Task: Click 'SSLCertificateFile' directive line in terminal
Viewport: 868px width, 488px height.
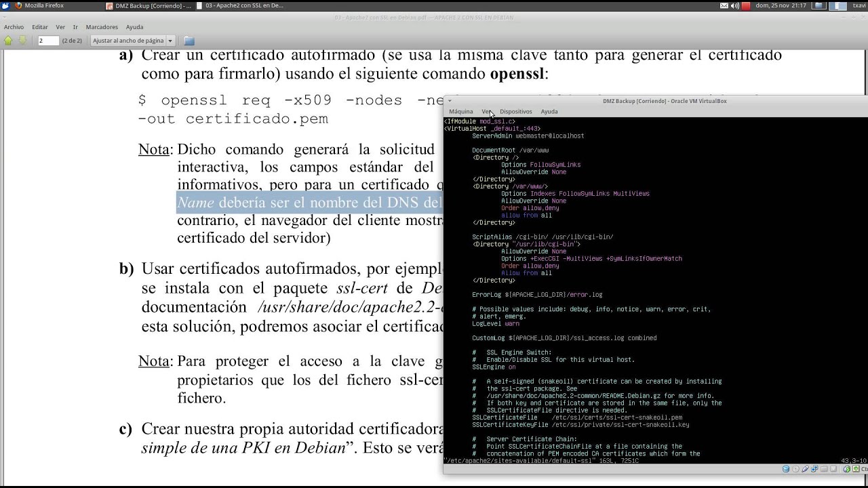Action: tap(577, 418)
